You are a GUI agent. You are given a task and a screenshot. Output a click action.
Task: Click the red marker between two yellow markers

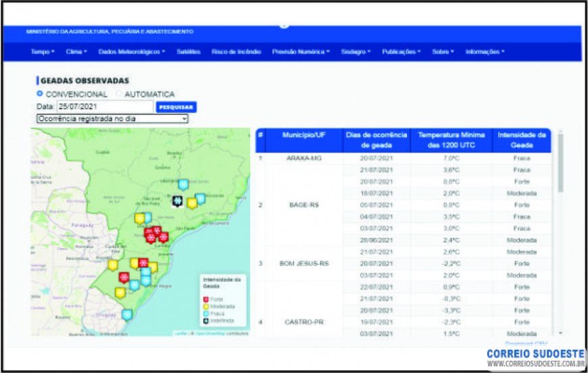pyautogui.click(x=143, y=263)
